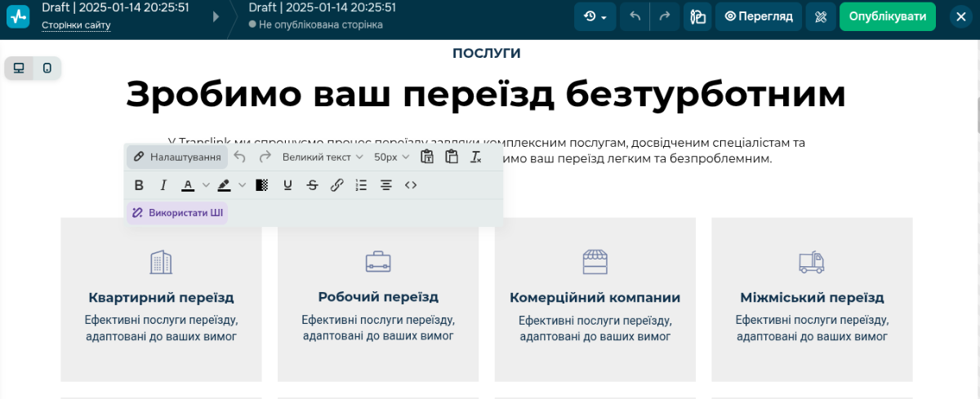Switch to desktop view mode

19,68
